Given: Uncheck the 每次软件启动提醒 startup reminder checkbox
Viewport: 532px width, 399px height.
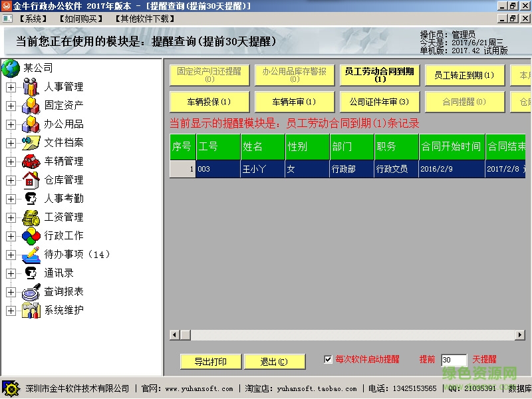Looking at the screenshot, I should tap(328, 359).
